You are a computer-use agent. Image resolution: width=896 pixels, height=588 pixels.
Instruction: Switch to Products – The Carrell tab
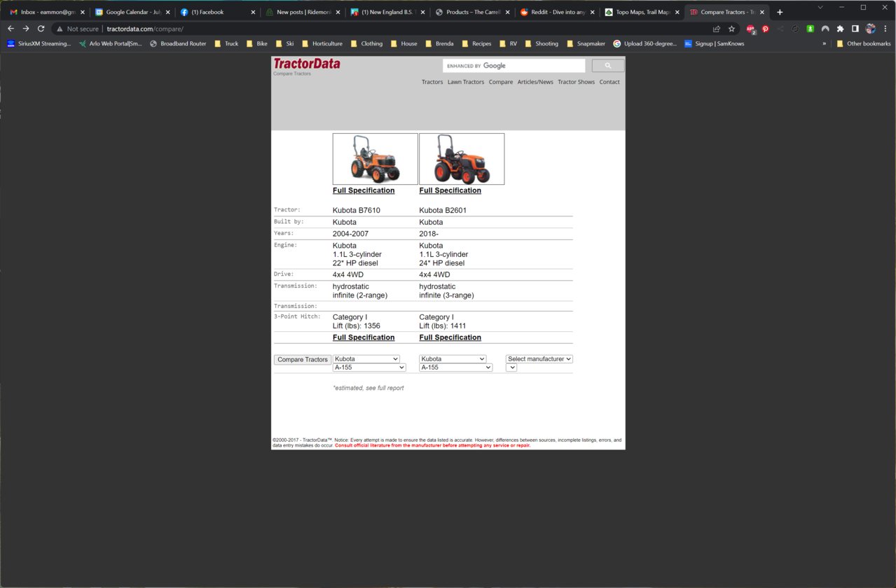click(472, 12)
